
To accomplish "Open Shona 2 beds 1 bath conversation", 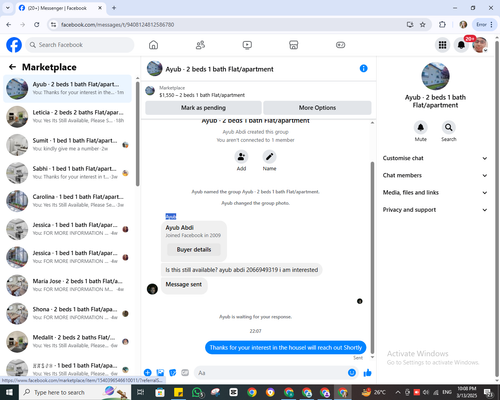I will (x=68, y=313).
